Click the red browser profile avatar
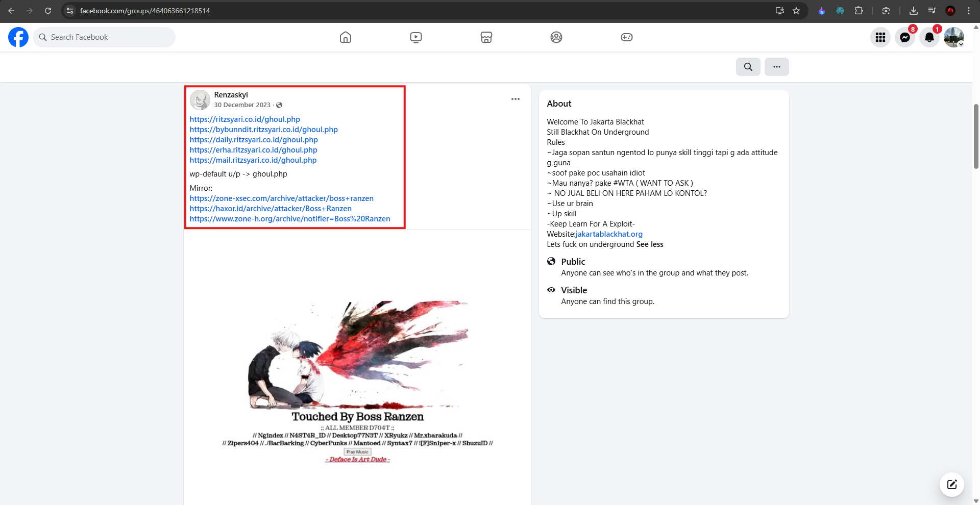 tap(950, 11)
